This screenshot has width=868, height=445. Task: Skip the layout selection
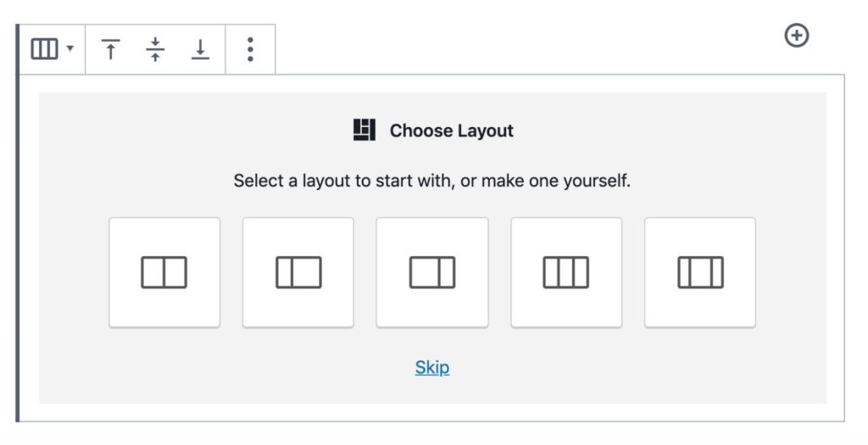click(432, 367)
